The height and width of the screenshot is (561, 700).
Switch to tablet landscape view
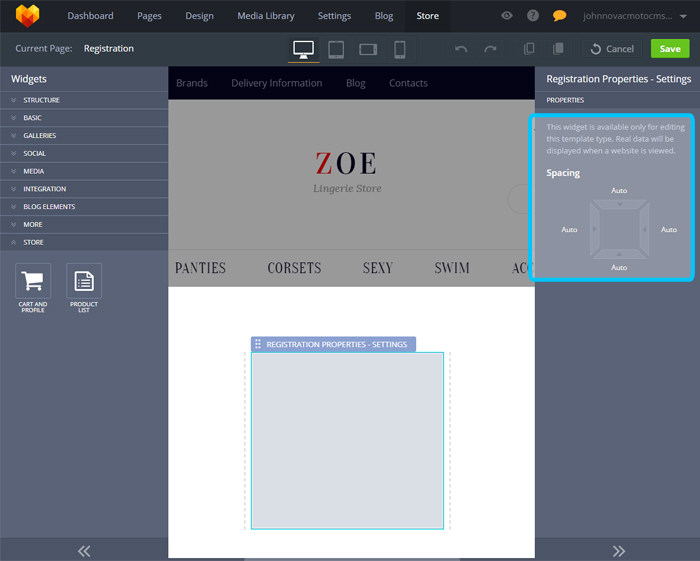[368, 49]
